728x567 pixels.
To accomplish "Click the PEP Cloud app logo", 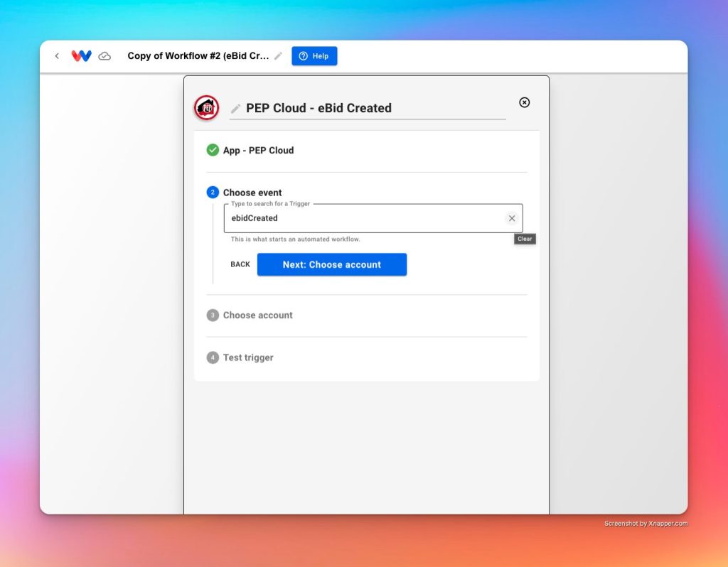I will tap(207, 108).
